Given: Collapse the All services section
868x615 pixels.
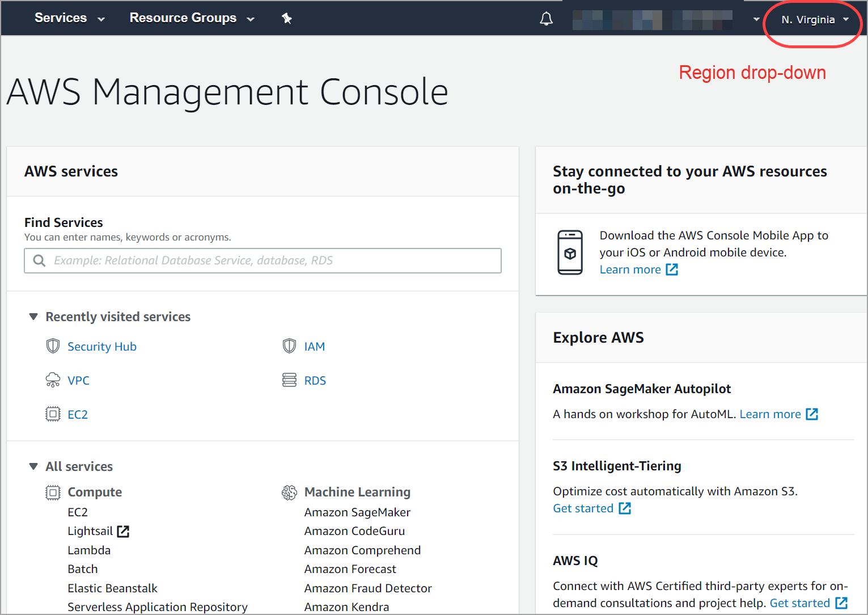Looking at the screenshot, I should (33, 466).
